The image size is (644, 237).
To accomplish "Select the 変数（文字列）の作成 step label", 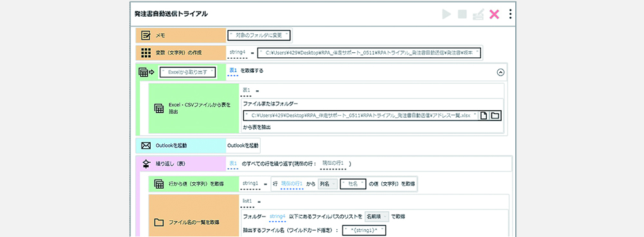I will click(178, 53).
